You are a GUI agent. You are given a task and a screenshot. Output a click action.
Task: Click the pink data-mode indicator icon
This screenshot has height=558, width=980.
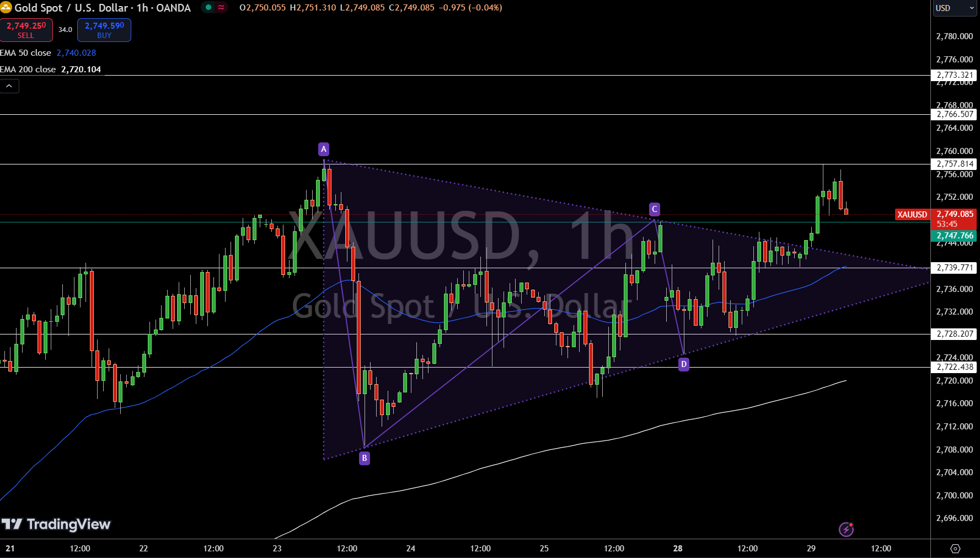coord(221,8)
